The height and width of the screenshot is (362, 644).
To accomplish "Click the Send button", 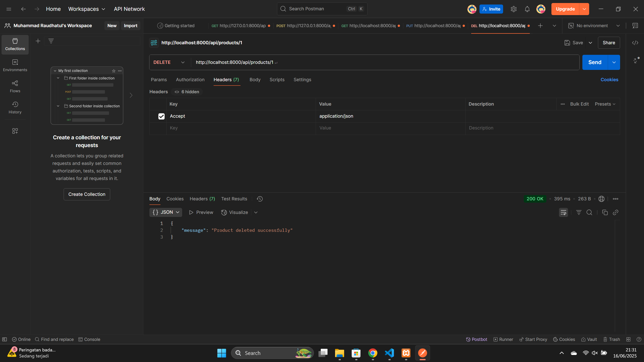I will [x=595, y=62].
